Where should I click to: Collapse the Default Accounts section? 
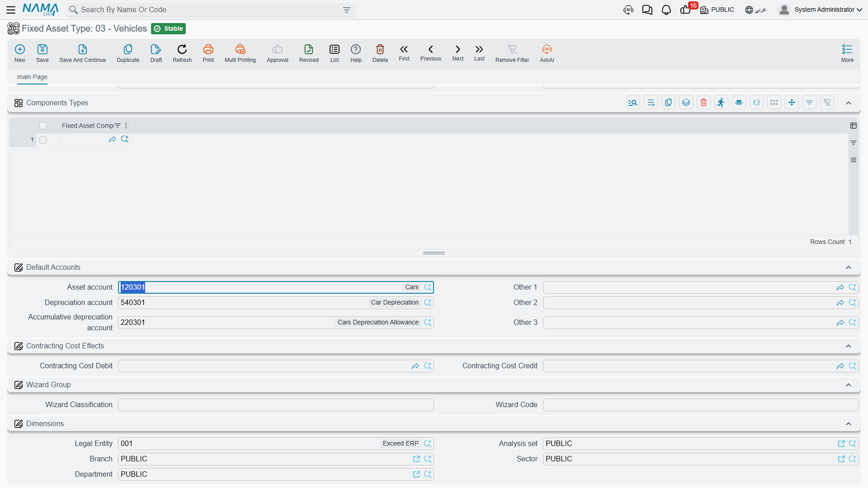point(849,267)
